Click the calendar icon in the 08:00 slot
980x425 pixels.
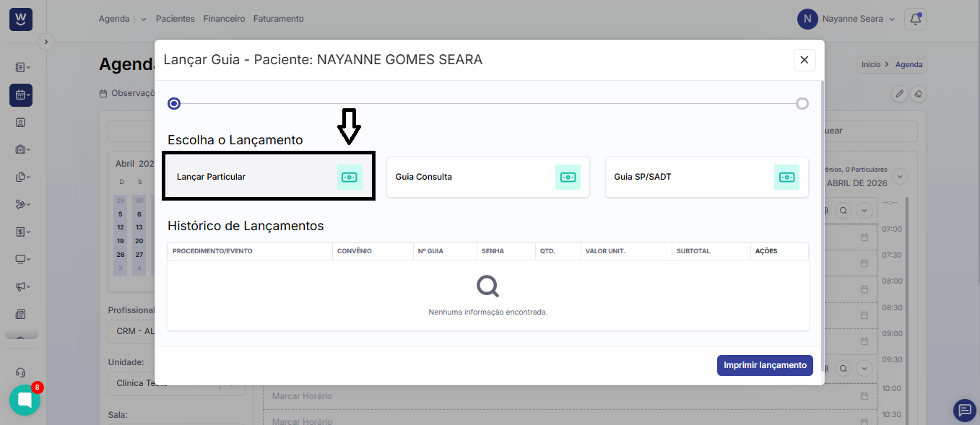pyautogui.click(x=864, y=289)
